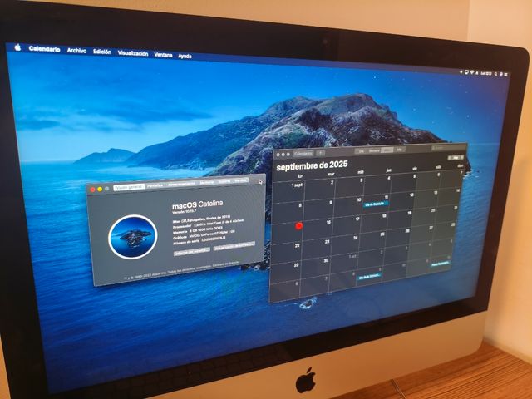Switch to the Memoria tab
This screenshot has height=399, width=532.
pyautogui.click(x=207, y=183)
